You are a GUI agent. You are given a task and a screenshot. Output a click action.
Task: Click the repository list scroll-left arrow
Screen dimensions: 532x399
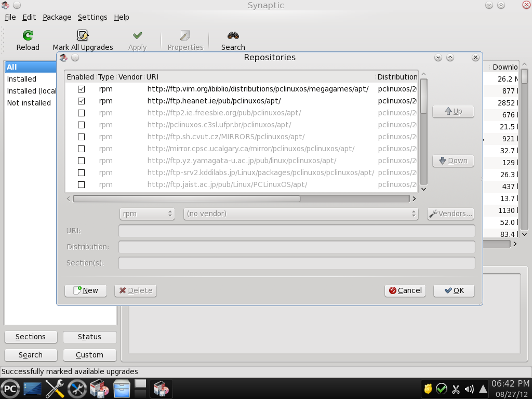68,199
